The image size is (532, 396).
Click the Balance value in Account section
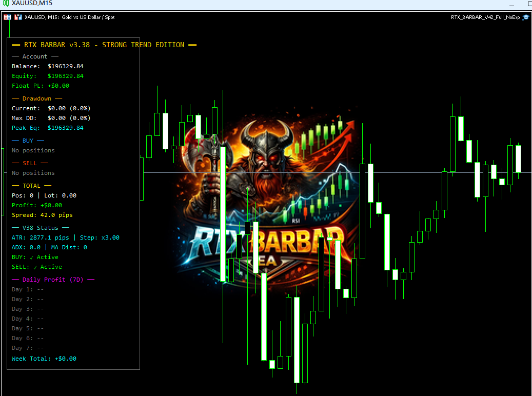coord(65,66)
